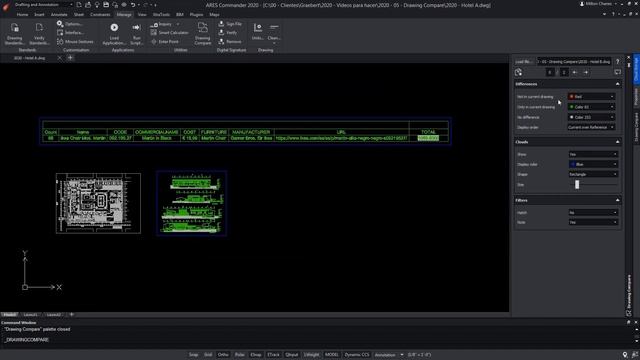Open the Clouds Shape dropdown

[x=593, y=174]
